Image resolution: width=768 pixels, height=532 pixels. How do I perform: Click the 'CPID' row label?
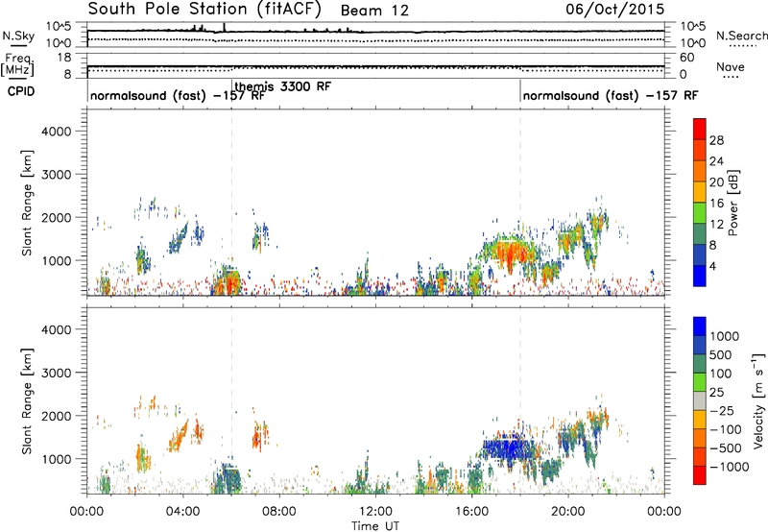(x=21, y=91)
